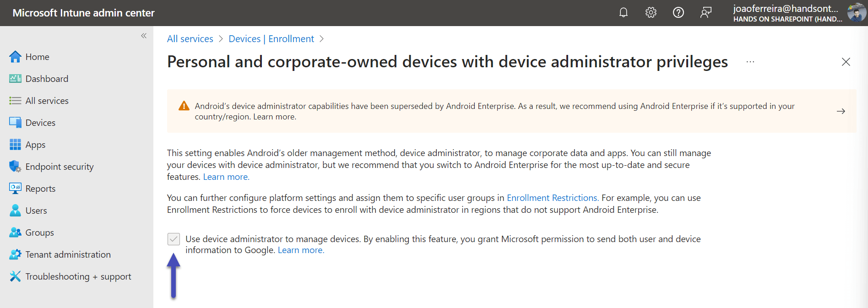
Task: Click the user profile avatar
Action: point(856,13)
